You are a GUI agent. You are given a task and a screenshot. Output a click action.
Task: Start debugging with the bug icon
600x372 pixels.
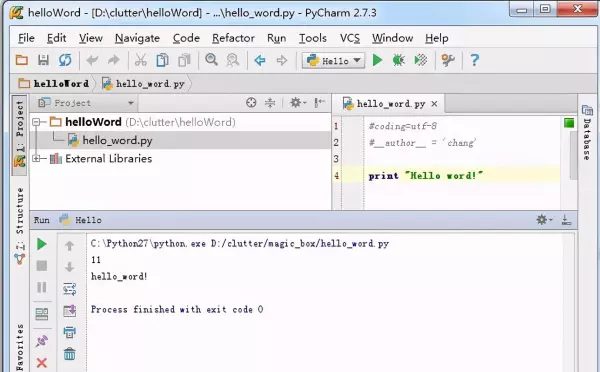pyautogui.click(x=399, y=60)
